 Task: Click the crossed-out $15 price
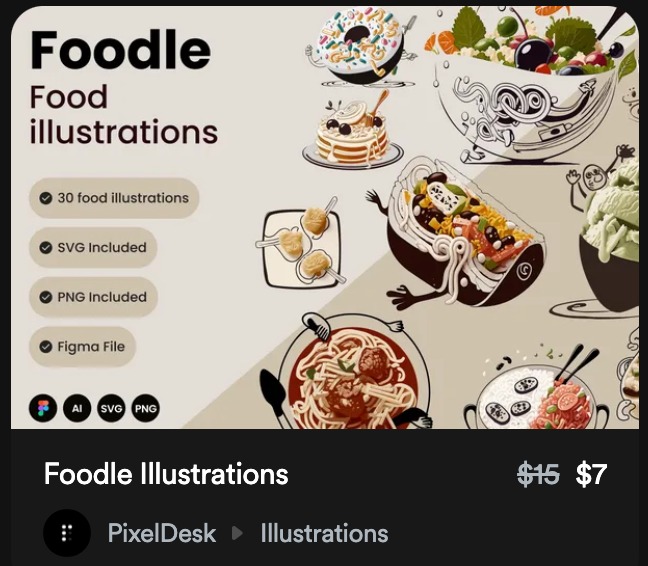tap(538, 474)
